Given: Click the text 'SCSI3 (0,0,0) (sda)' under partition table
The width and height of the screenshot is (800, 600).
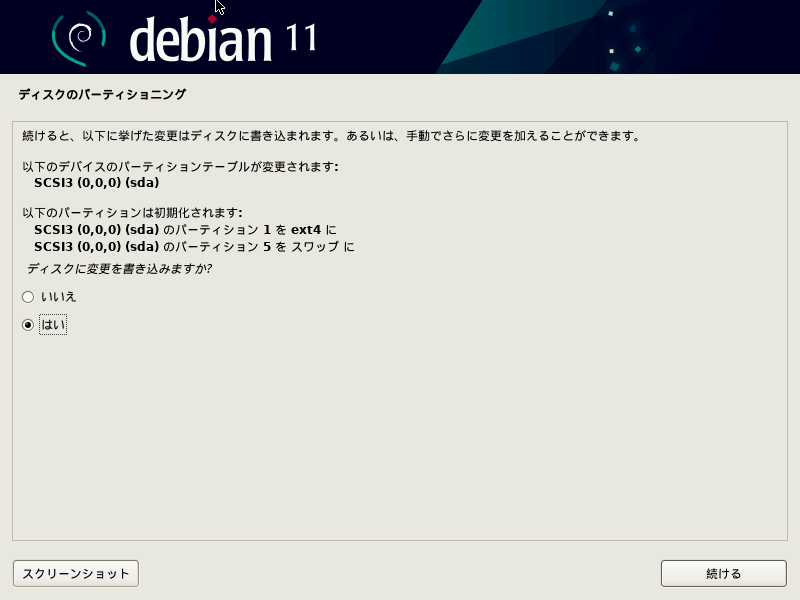Looking at the screenshot, I should coord(96,183).
